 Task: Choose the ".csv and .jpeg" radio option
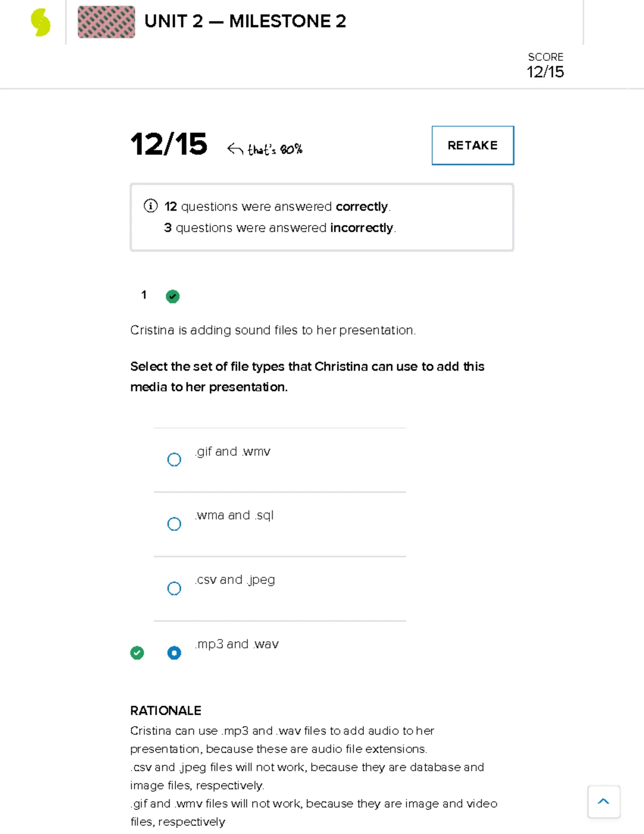174,589
